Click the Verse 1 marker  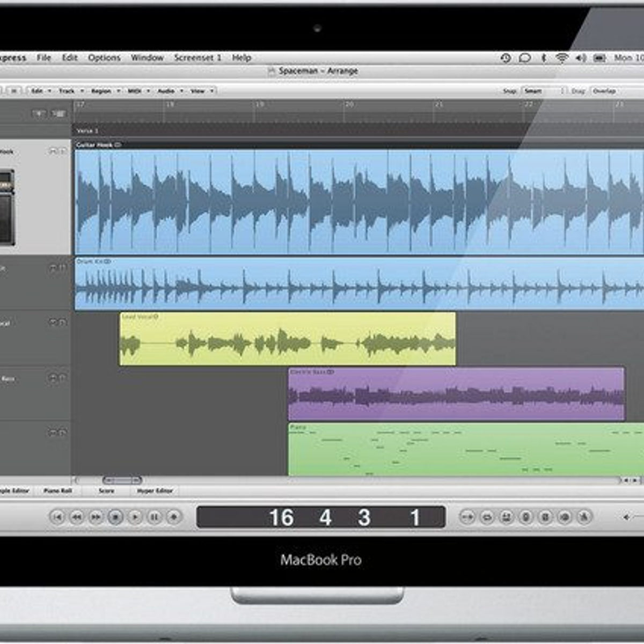click(87, 131)
